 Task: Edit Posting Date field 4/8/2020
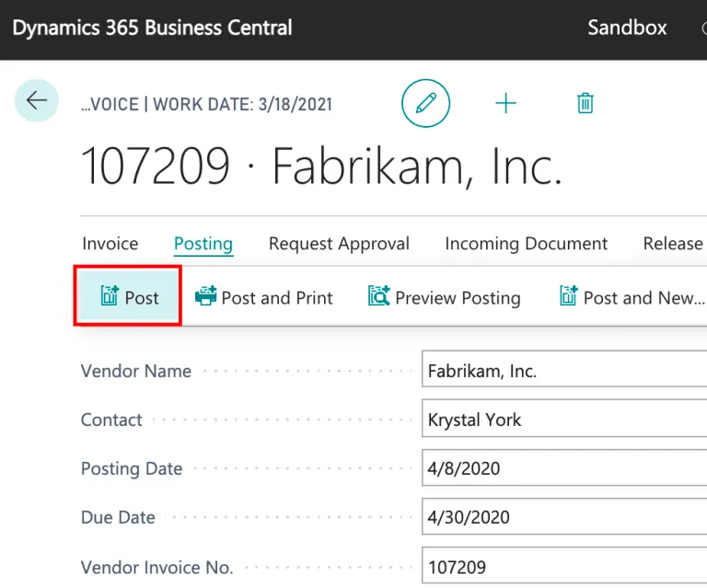pyautogui.click(x=564, y=467)
